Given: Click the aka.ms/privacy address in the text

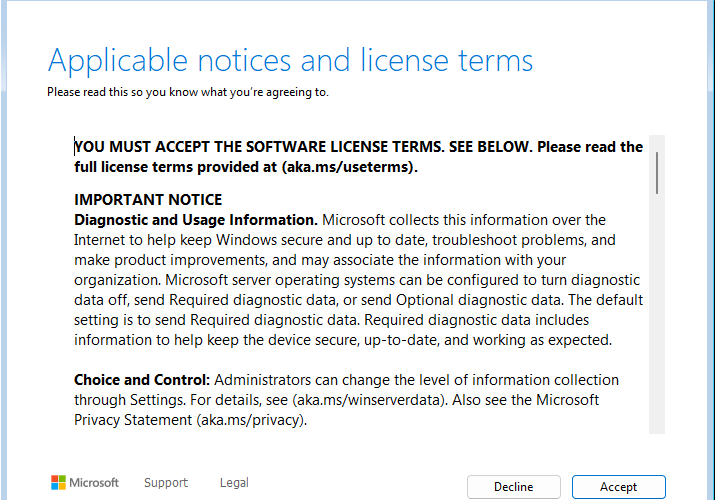Looking at the screenshot, I should (x=251, y=420).
